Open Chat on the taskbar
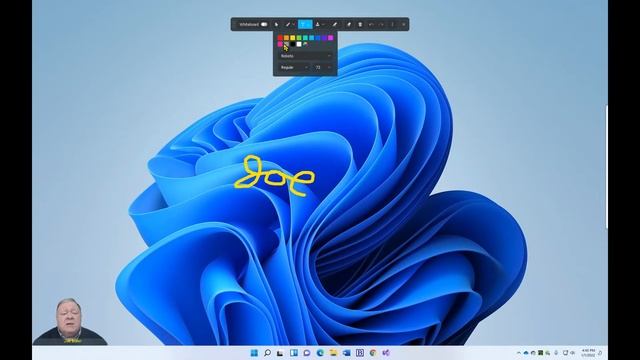 click(307, 353)
